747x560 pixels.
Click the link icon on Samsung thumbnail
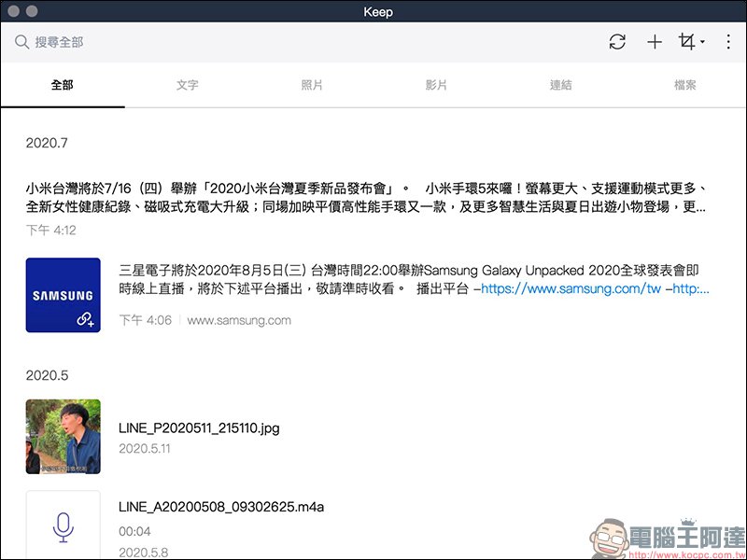pos(85,319)
